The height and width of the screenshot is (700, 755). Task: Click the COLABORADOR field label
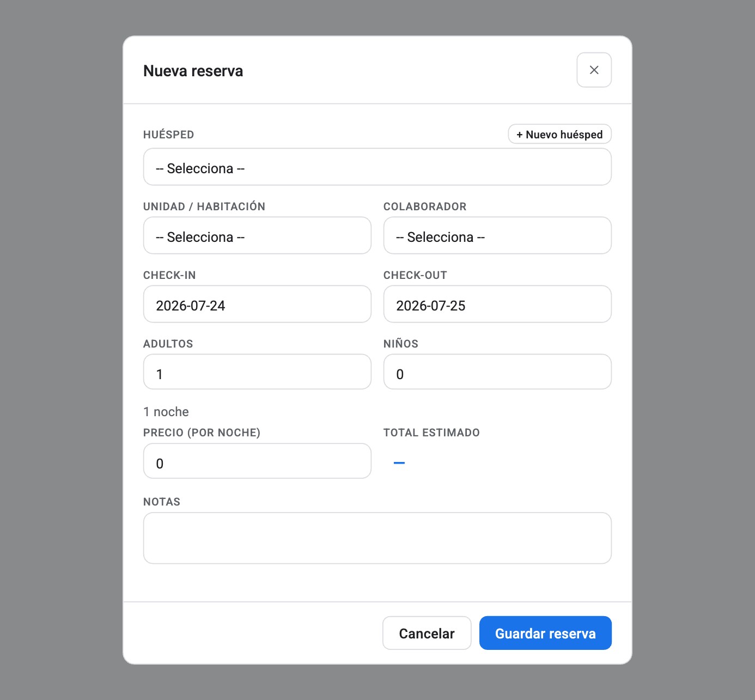(425, 206)
